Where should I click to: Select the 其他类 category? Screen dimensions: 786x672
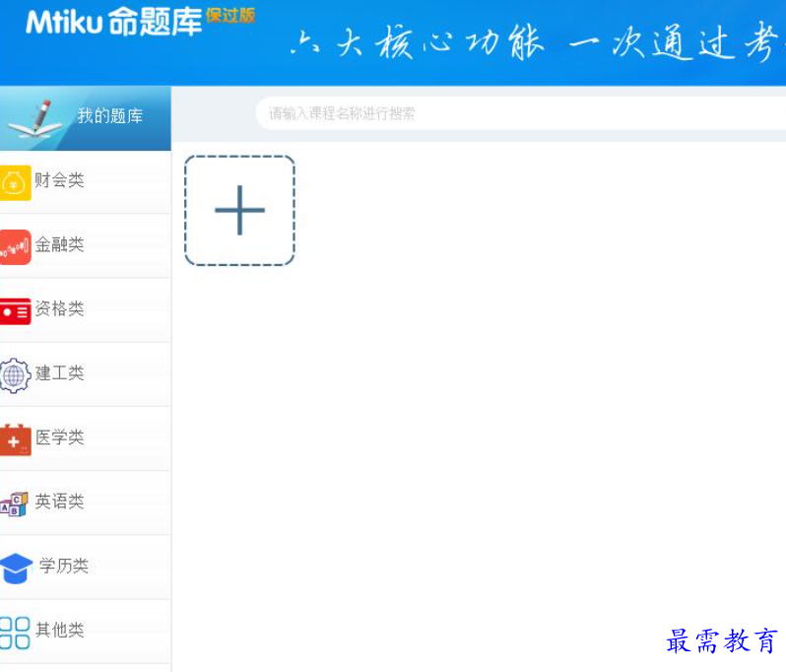pos(86,632)
